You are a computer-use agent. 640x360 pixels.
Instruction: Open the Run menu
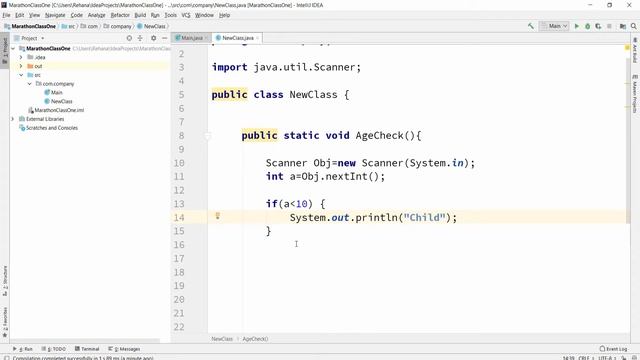click(x=155, y=15)
